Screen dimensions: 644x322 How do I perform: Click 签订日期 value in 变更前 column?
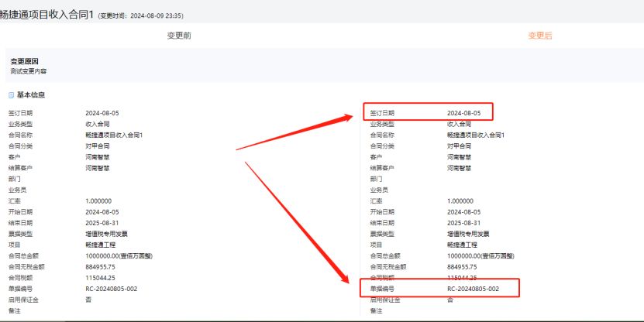click(x=102, y=113)
